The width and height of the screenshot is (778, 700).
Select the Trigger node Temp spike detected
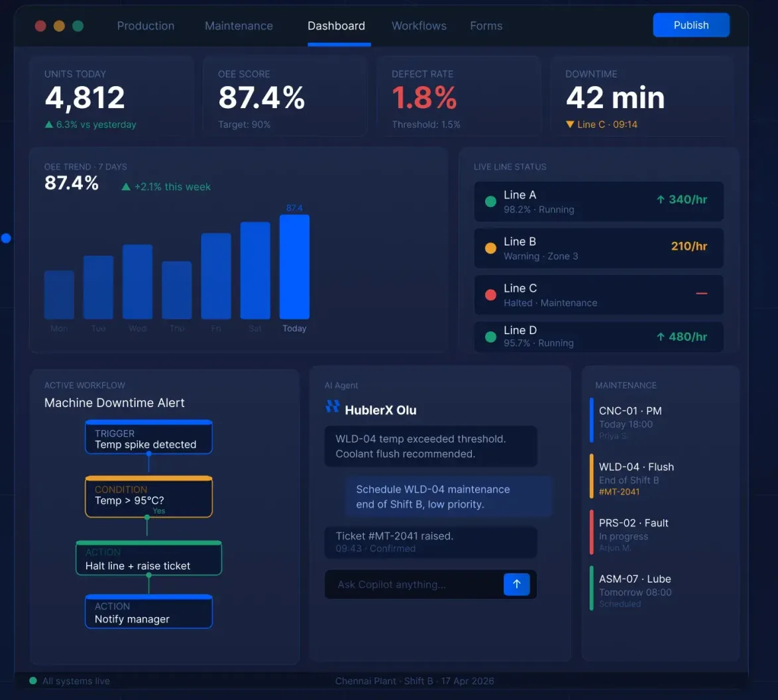[x=148, y=438]
